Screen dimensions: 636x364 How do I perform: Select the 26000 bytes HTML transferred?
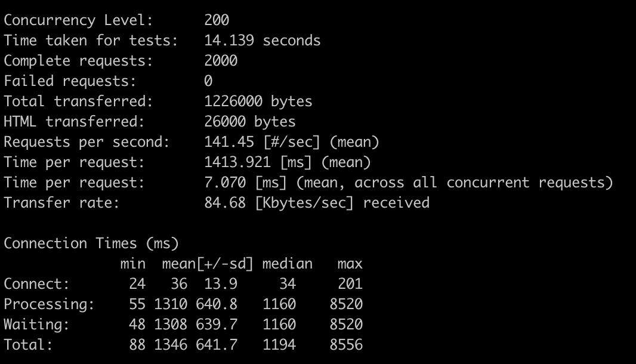(x=249, y=122)
